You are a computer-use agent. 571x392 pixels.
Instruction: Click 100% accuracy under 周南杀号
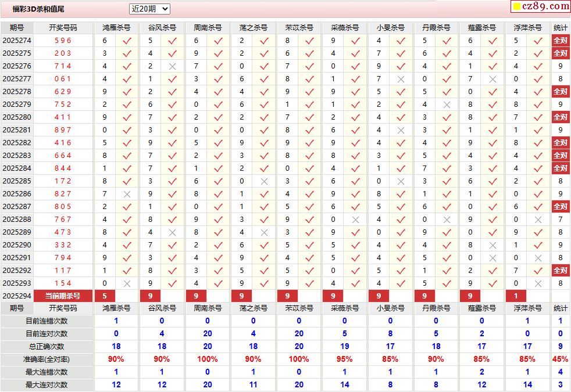point(208,359)
